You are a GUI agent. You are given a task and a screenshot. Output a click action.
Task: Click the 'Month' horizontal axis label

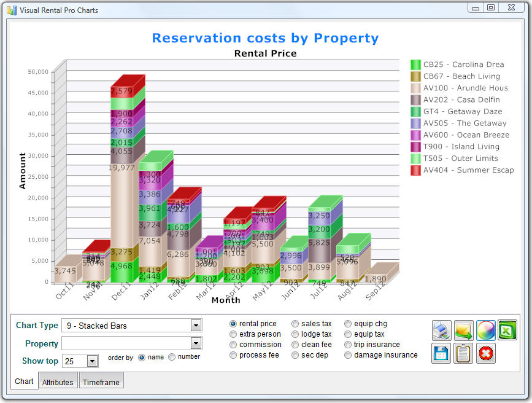click(226, 300)
